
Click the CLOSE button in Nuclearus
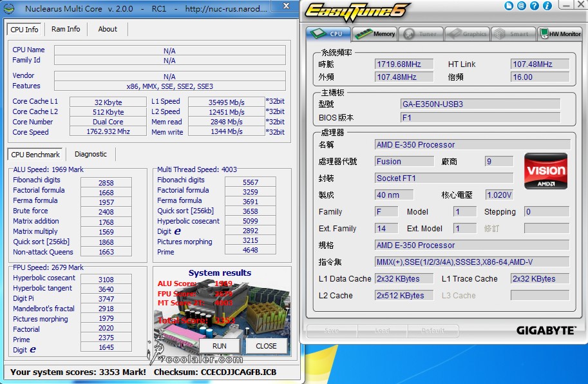(x=266, y=346)
